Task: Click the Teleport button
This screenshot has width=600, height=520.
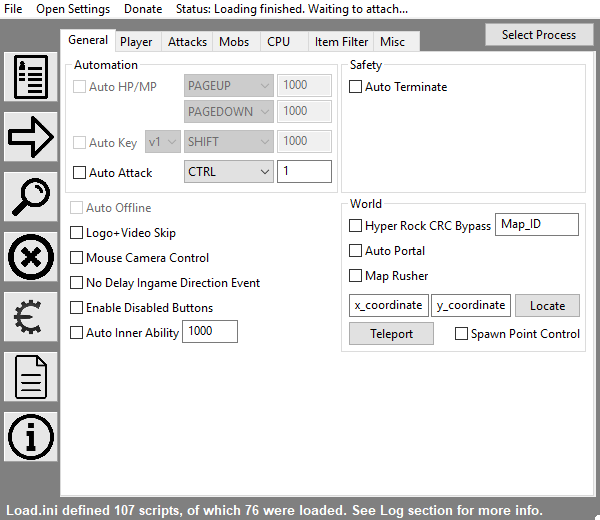Action: tap(391, 334)
